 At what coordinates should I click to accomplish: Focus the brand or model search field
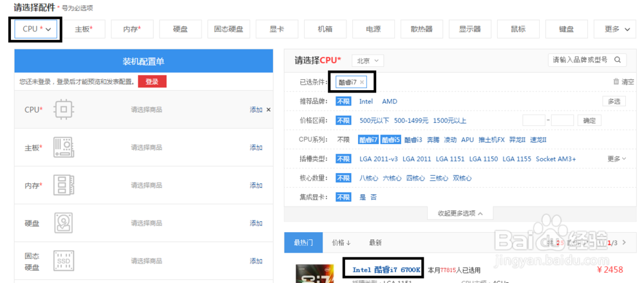pyautogui.click(x=580, y=60)
